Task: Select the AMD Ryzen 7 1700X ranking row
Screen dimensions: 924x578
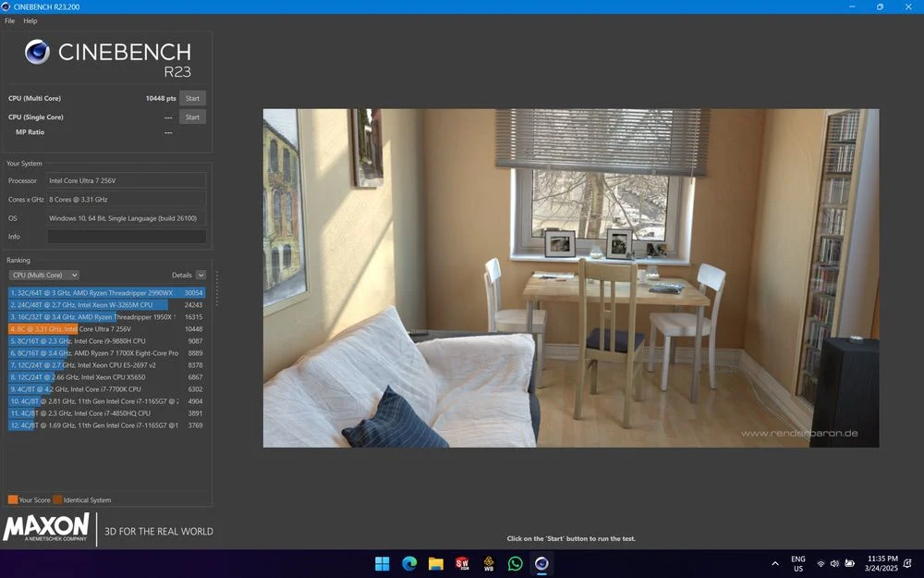Action: point(106,352)
